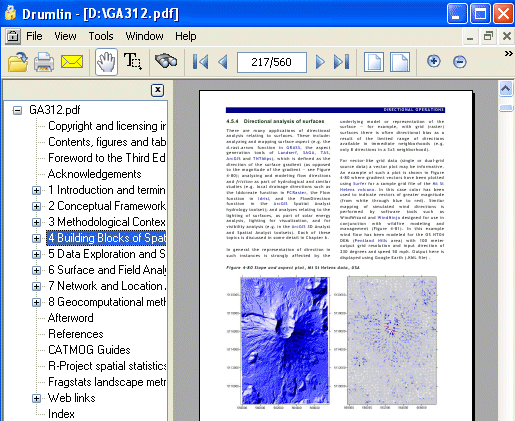Image resolution: width=515 pixels, height=421 pixels.
Task: Click the page number field 217/560
Action: click(272, 62)
